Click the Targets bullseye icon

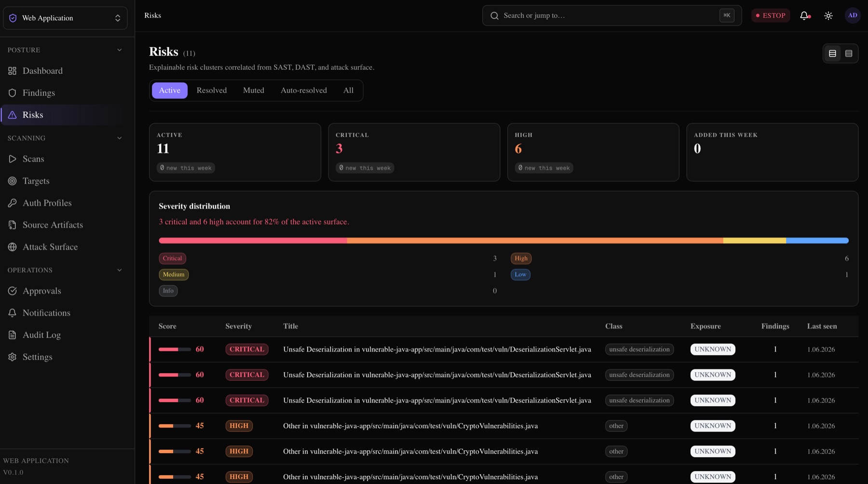[13, 181]
